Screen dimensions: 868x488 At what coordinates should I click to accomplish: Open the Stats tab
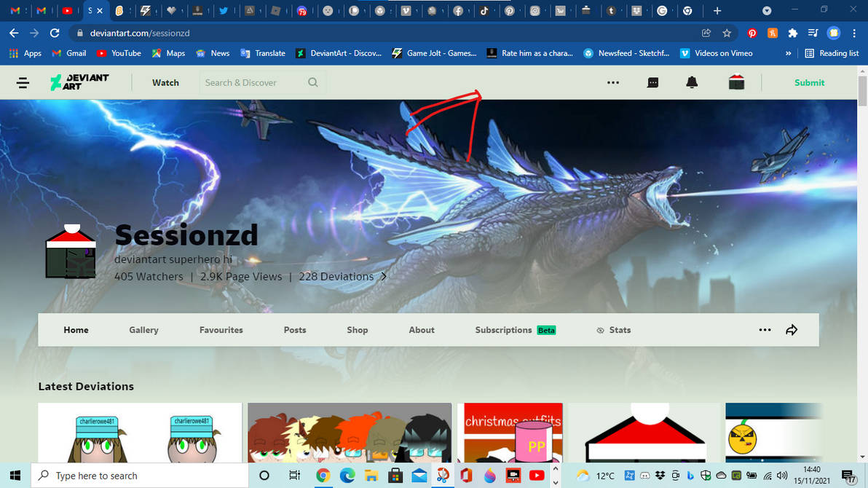click(613, 330)
